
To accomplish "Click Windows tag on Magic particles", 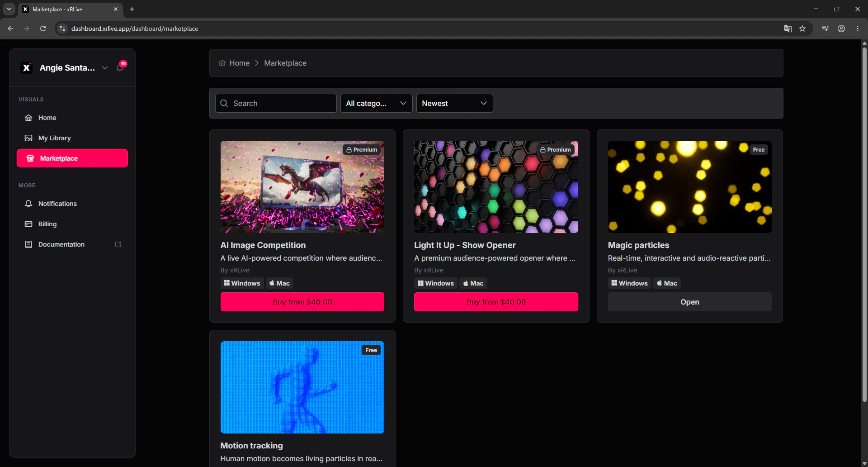I will [x=630, y=283].
